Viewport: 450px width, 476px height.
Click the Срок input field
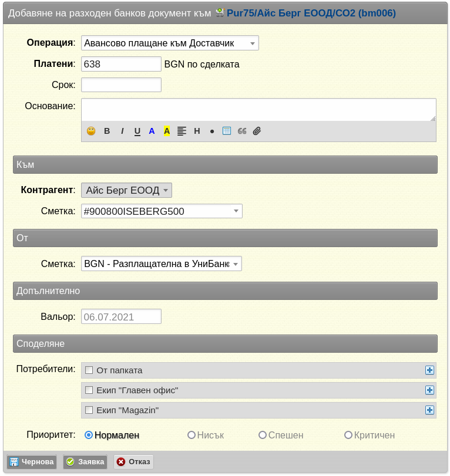point(121,85)
